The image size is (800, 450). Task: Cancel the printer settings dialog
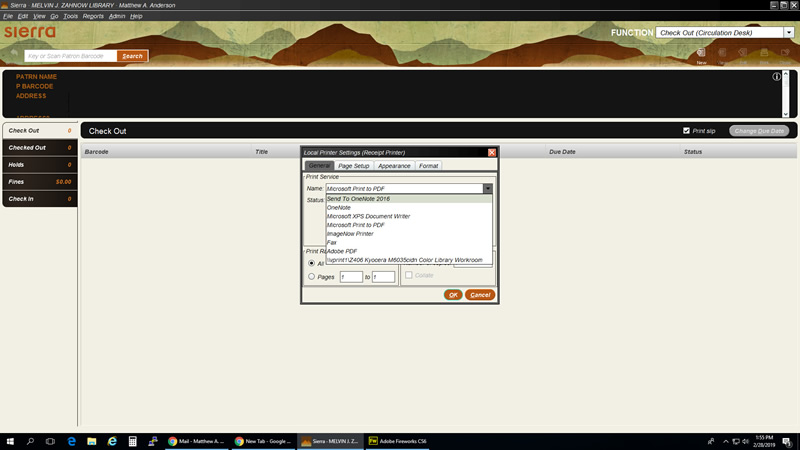coord(480,295)
